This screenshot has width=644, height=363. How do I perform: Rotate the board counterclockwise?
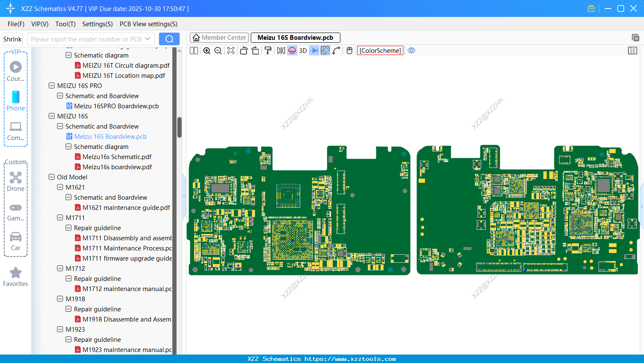244,51
